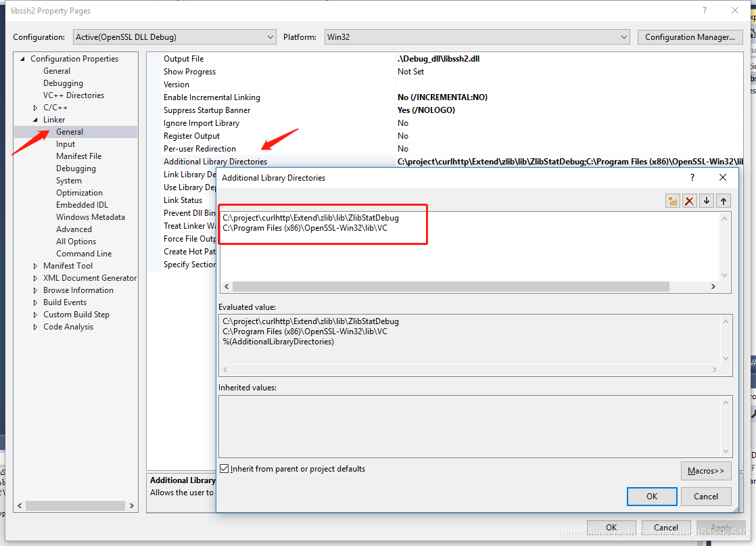
Task: Open help via question mark in directories dialog
Action: [x=692, y=177]
